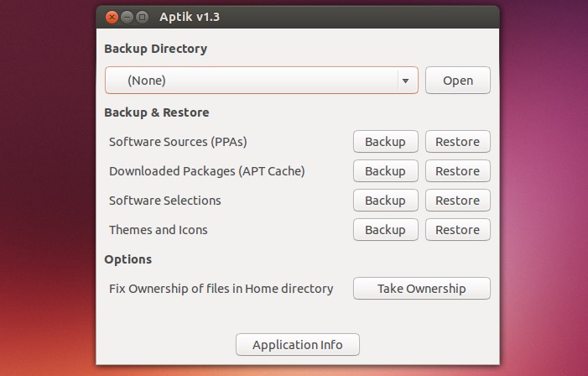Click the Downloaded Packages (APT Cache) label

206,171
